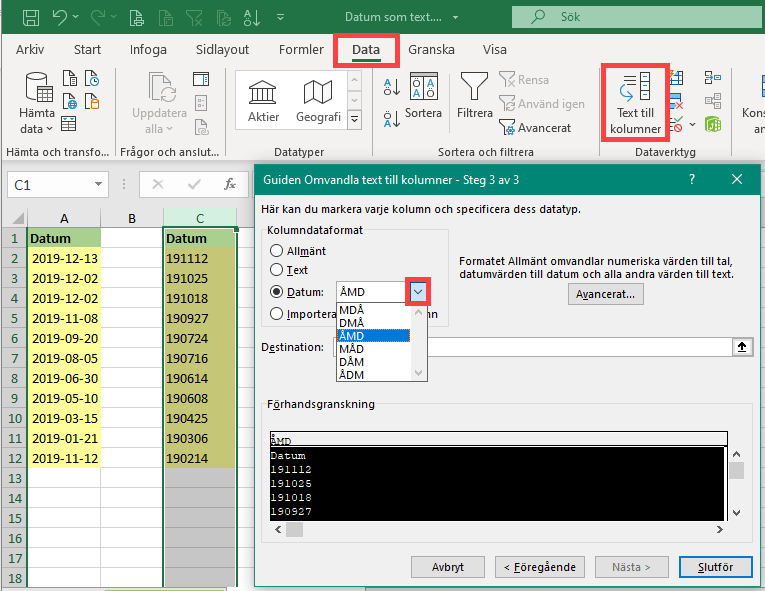Select the Text radio button
The image size is (765, 591).
277,270
